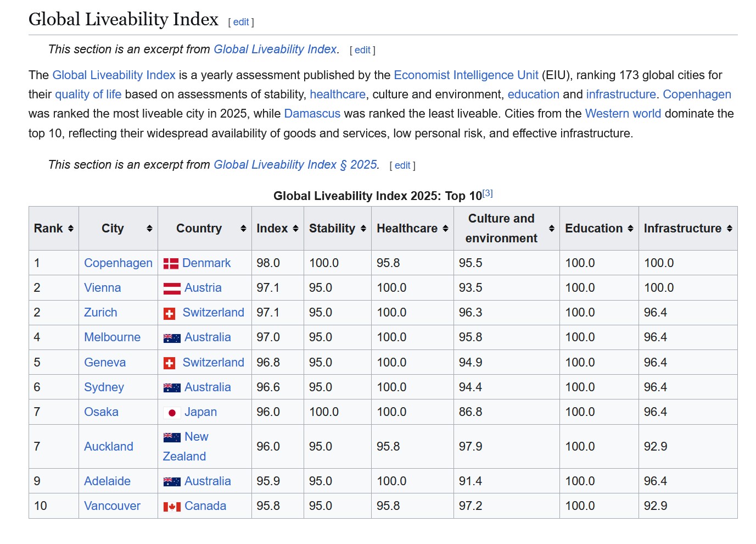This screenshot has width=756, height=544.
Task: Open the Austria country link
Action: click(203, 288)
